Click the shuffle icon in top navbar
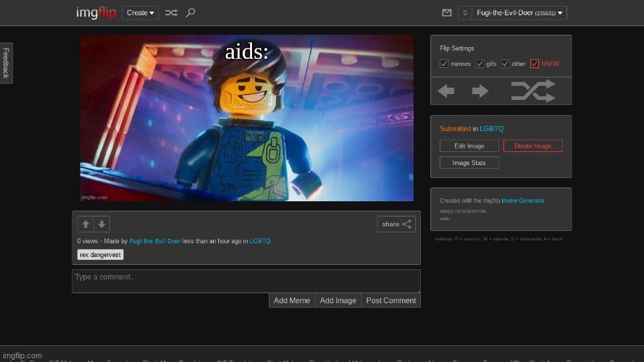The width and height of the screenshot is (644, 362). click(x=171, y=13)
